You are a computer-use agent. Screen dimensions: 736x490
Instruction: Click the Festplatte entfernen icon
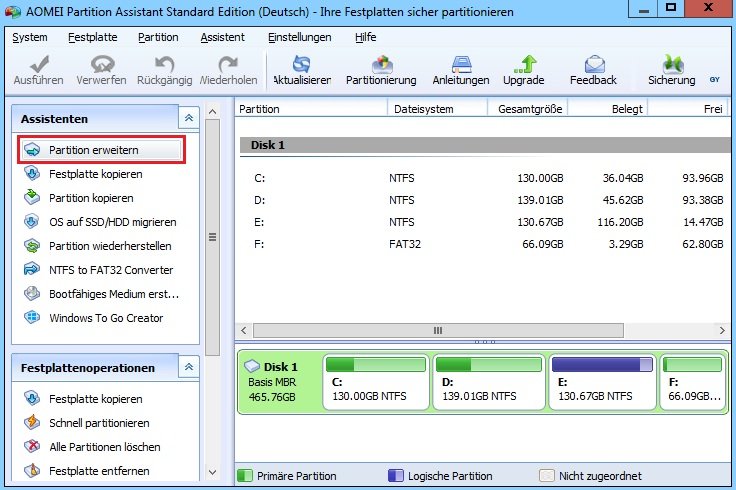(x=32, y=470)
